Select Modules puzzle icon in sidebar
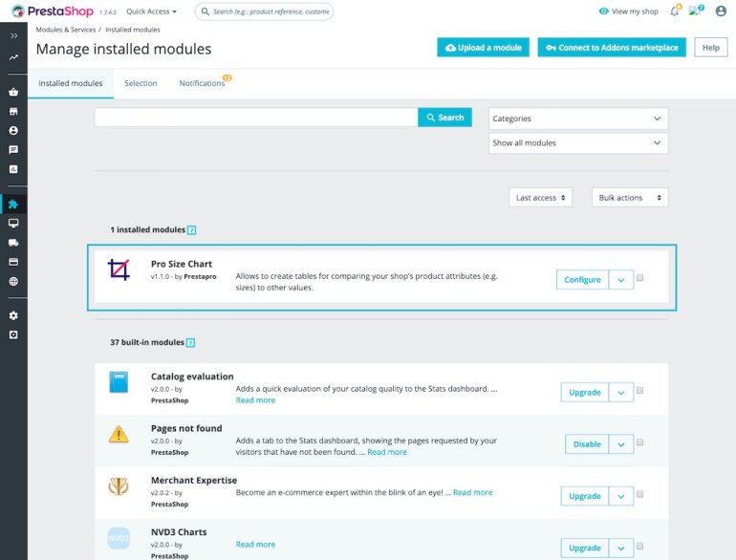Screen dimensions: 736x560 coord(13,204)
